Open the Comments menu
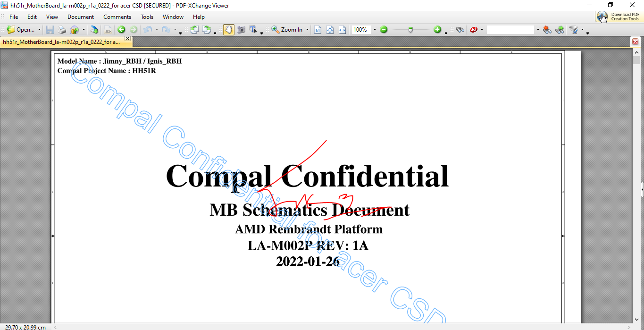This screenshot has height=330, width=644. point(117,17)
